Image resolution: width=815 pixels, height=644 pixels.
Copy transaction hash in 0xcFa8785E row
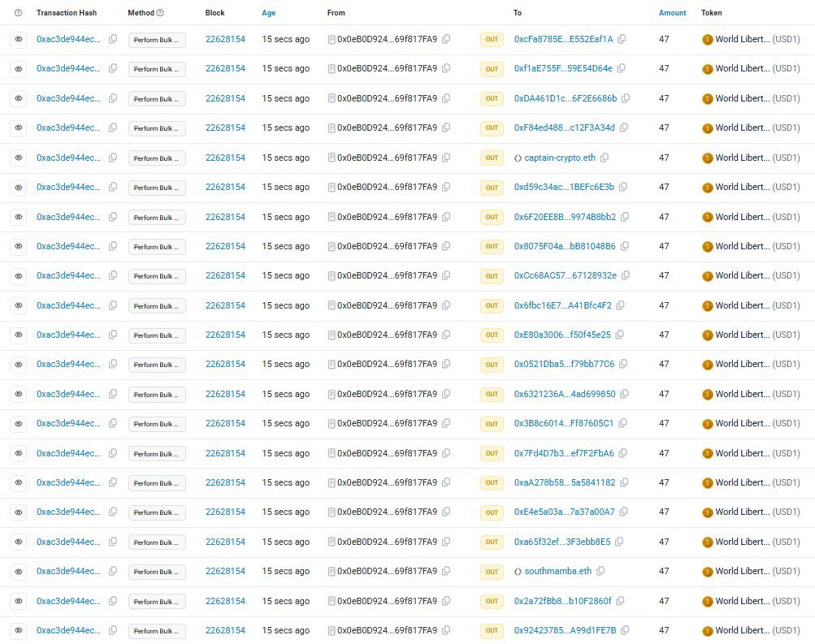[113, 39]
